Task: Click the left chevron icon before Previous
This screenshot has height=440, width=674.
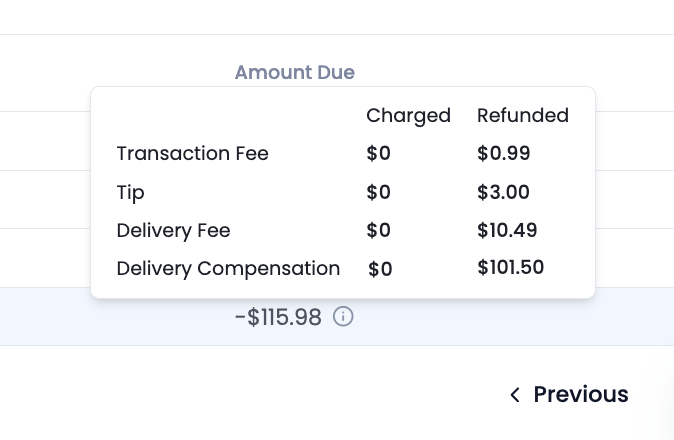Action: pyautogui.click(x=515, y=394)
